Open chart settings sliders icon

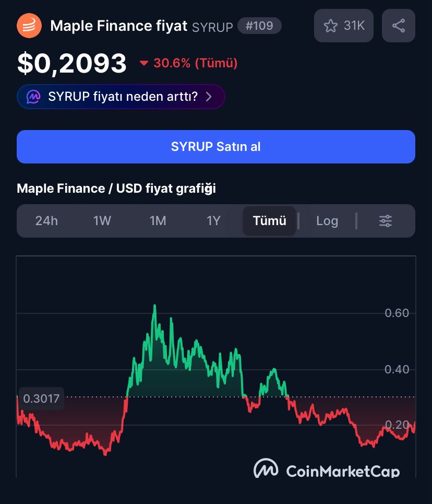pos(386,221)
